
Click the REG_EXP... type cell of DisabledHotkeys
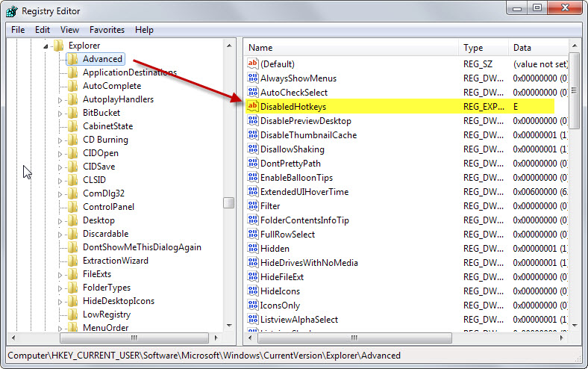[484, 107]
